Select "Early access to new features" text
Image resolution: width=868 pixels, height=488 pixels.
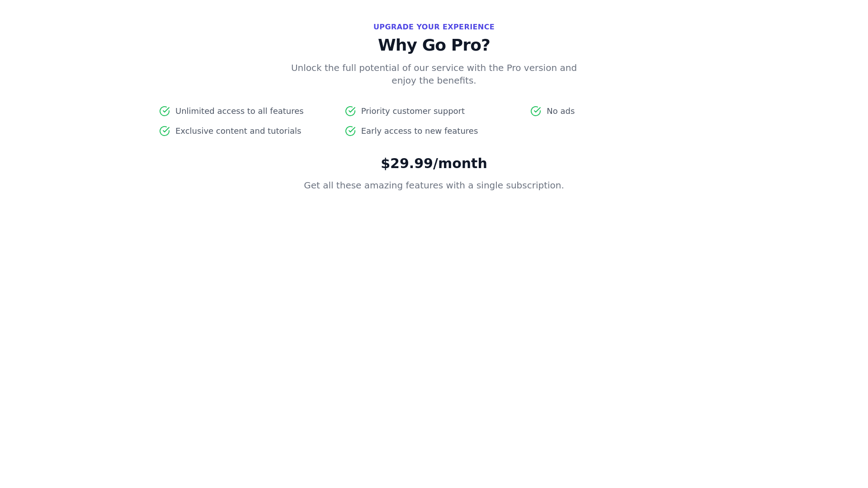click(419, 131)
